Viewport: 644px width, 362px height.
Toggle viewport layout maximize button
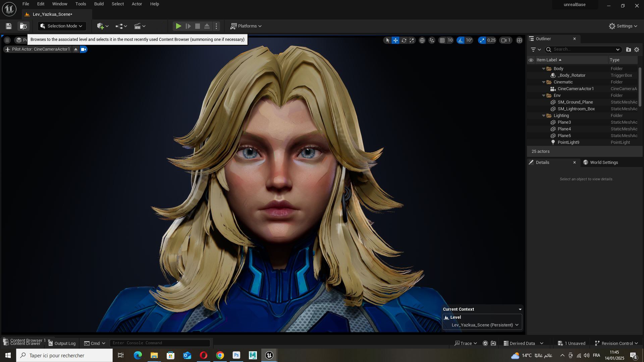point(519,40)
